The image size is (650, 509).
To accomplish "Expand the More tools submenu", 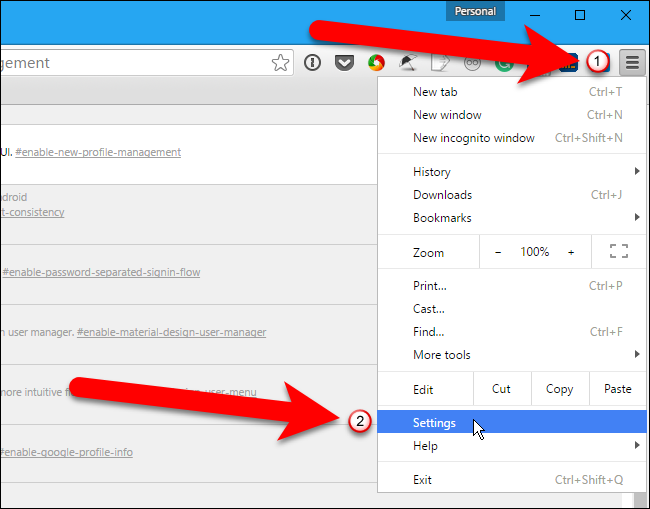I will [x=512, y=355].
